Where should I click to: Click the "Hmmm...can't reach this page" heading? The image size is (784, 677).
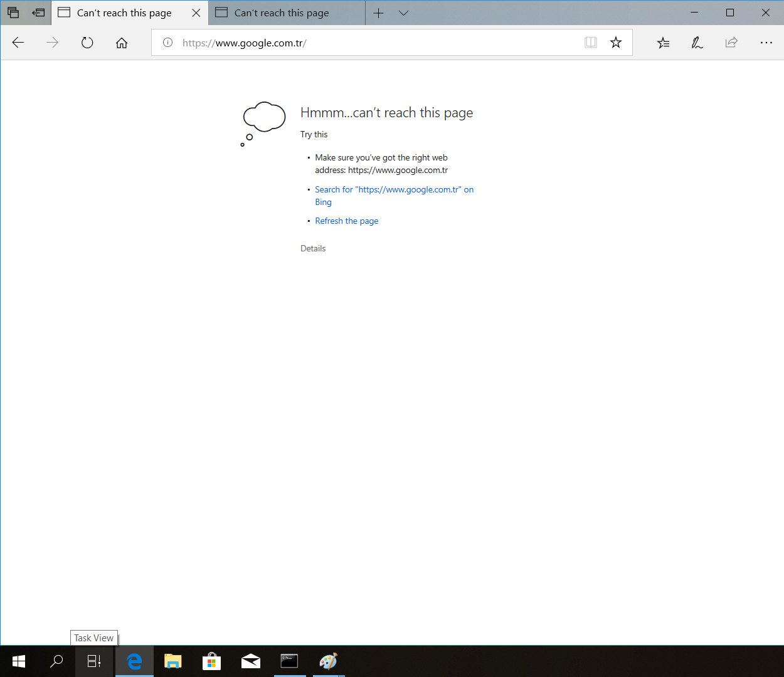coord(386,113)
